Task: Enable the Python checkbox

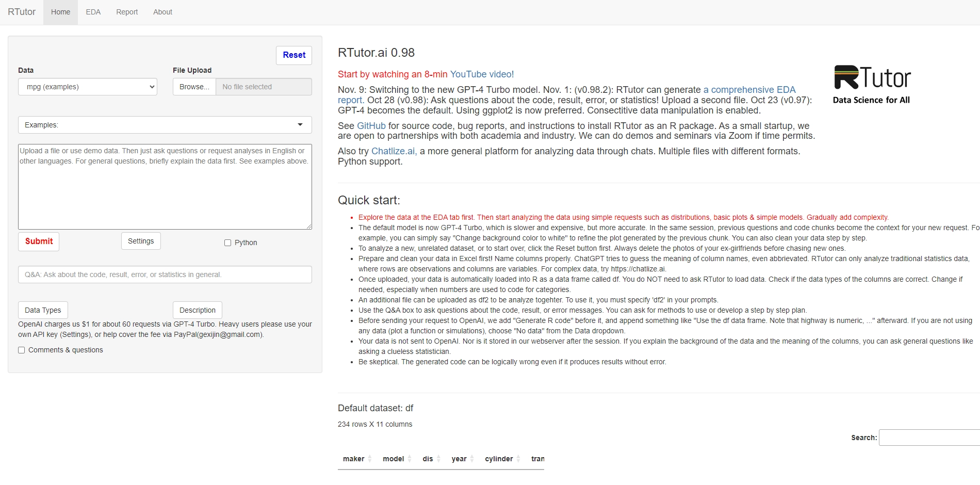Action: coord(227,242)
